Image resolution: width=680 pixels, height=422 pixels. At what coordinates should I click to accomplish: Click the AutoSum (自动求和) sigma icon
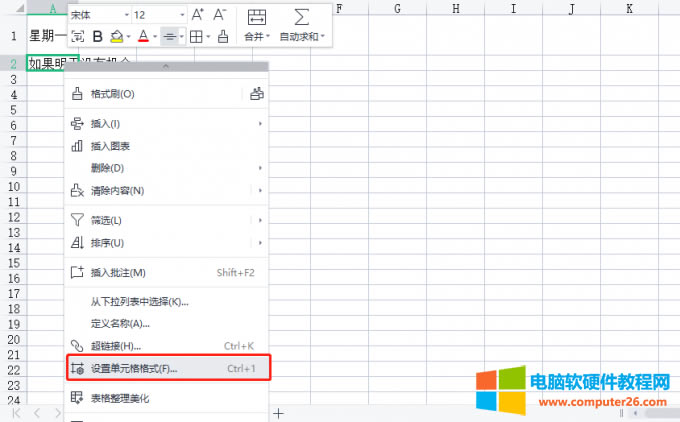[x=301, y=17]
